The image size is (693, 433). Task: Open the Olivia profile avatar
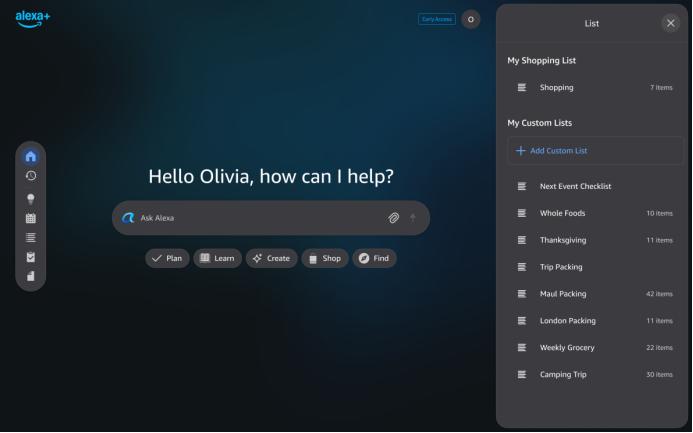click(x=471, y=19)
